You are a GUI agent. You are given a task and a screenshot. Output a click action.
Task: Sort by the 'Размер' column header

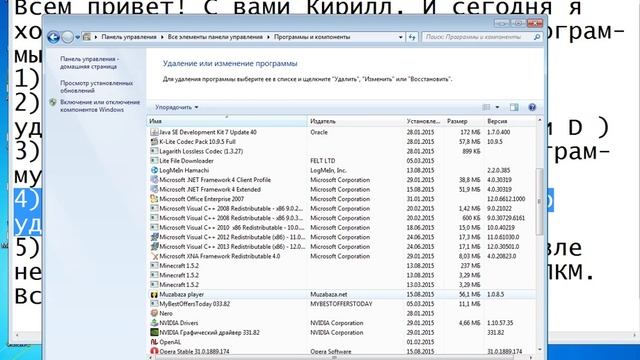coord(464,121)
